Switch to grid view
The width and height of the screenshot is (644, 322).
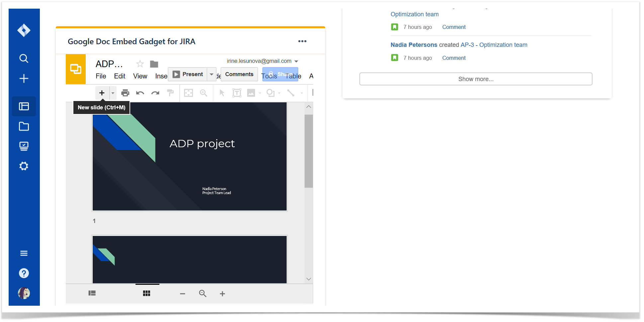[147, 293]
